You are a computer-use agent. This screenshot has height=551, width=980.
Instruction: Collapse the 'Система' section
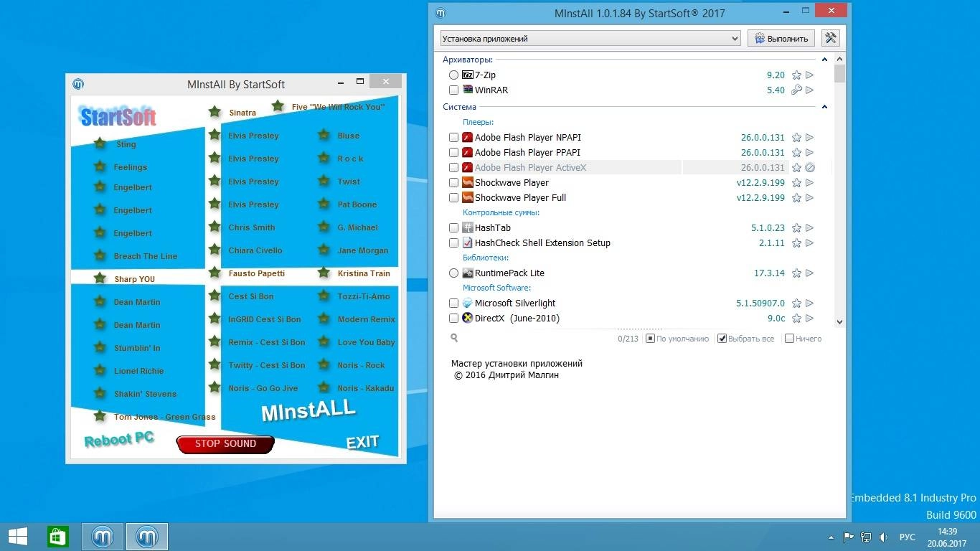coord(824,107)
